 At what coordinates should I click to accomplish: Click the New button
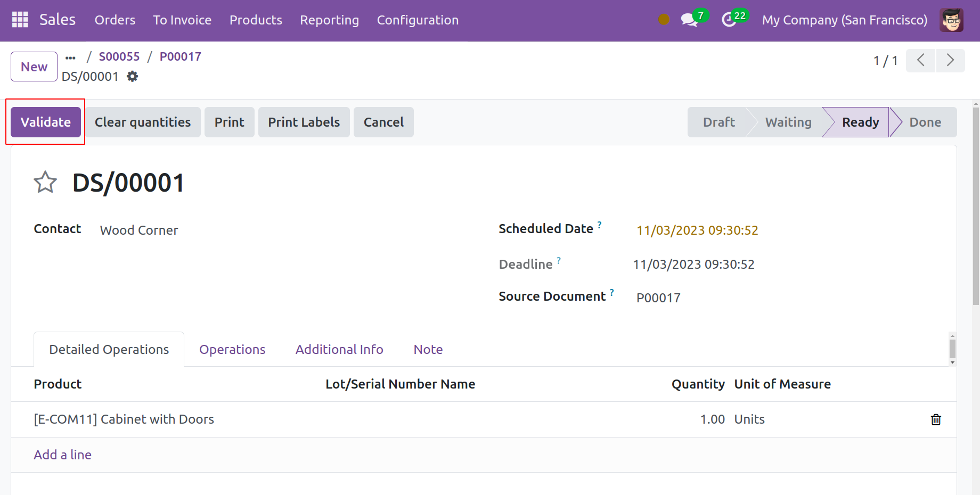click(34, 67)
